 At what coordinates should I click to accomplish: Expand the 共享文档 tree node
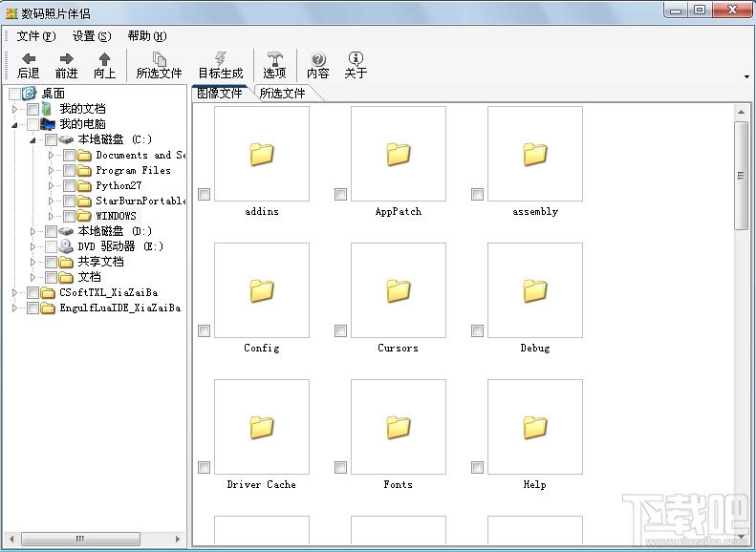(32, 262)
